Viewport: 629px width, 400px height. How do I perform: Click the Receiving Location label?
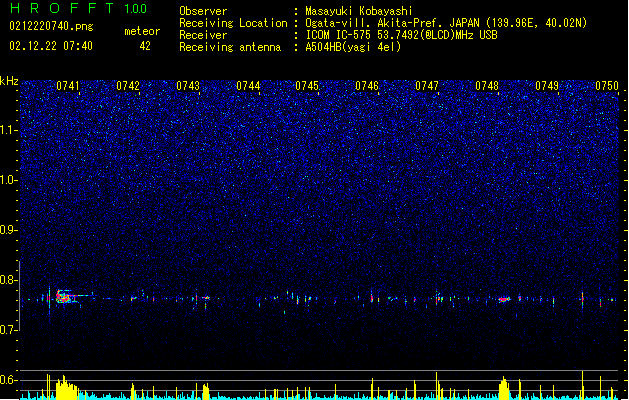(233, 23)
